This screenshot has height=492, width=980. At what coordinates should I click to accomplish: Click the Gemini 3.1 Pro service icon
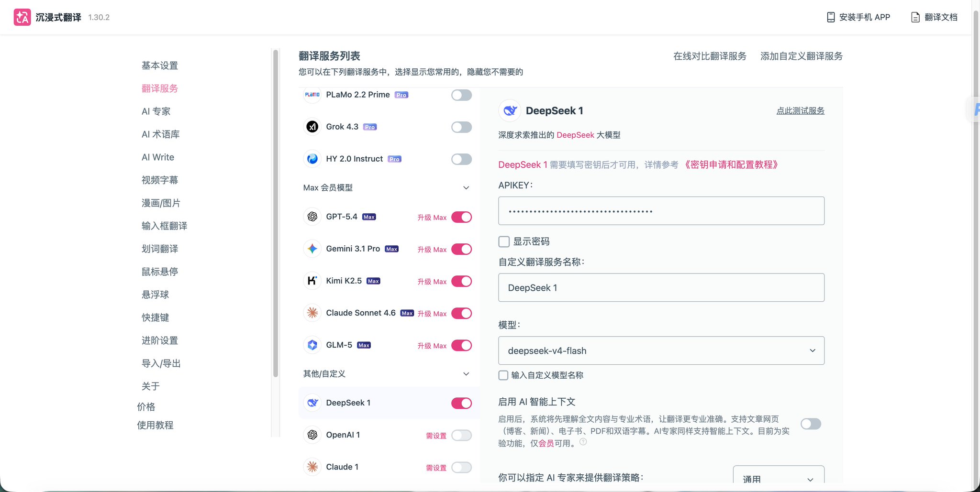[x=312, y=249]
